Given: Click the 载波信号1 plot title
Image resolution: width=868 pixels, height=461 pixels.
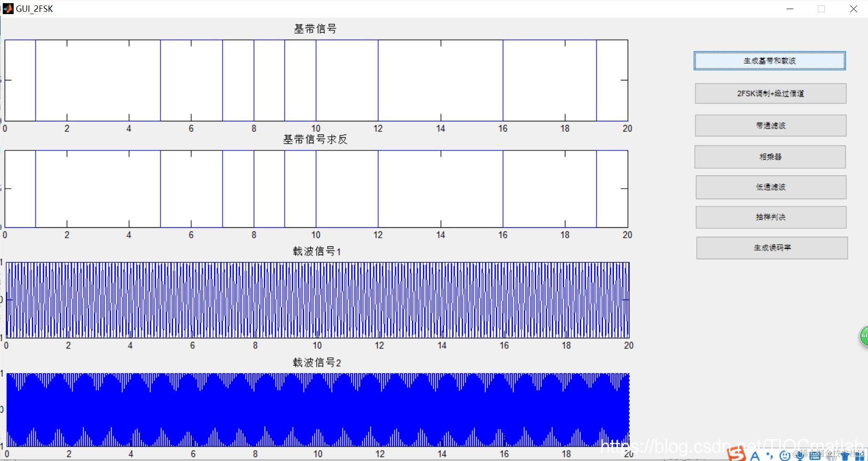Looking at the screenshot, I should 317,251.
